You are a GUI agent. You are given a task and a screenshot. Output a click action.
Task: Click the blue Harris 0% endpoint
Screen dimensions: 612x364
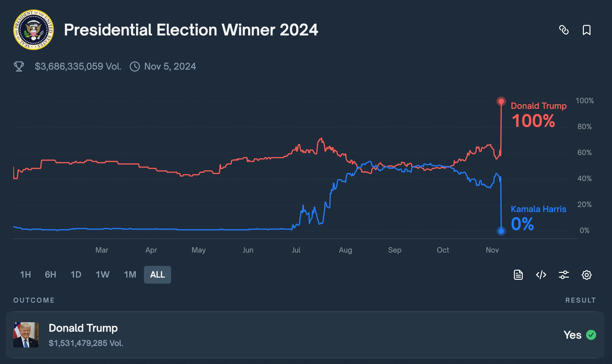click(501, 231)
